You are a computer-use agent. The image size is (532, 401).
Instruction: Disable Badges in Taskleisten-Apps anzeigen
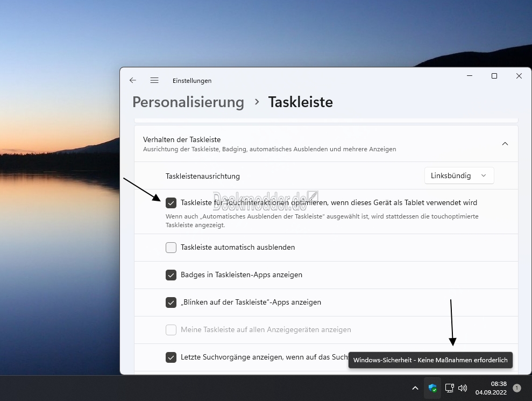click(171, 275)
